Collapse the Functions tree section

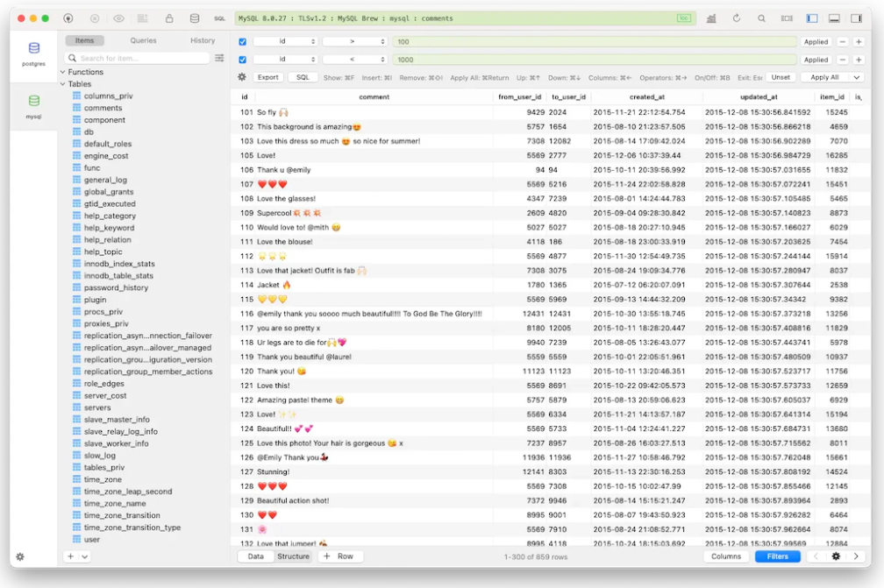[x=63, y=72]
